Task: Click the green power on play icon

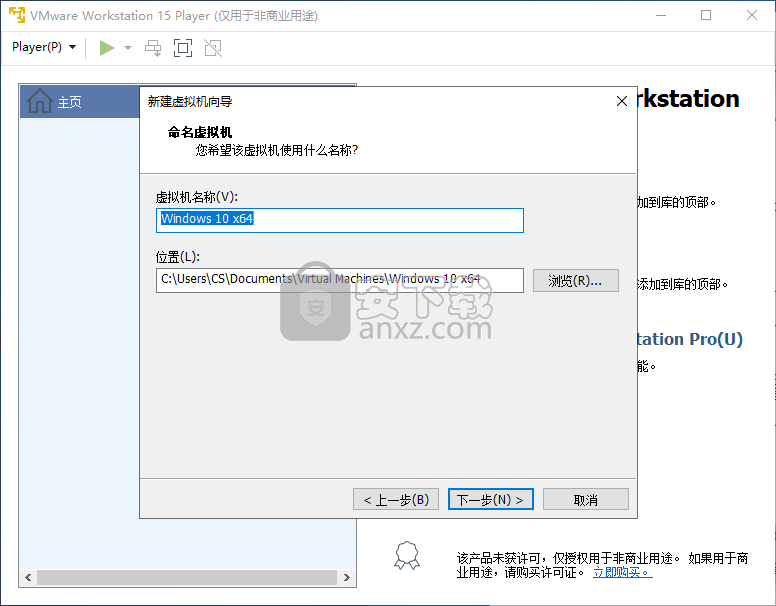Action: [106, 48]
